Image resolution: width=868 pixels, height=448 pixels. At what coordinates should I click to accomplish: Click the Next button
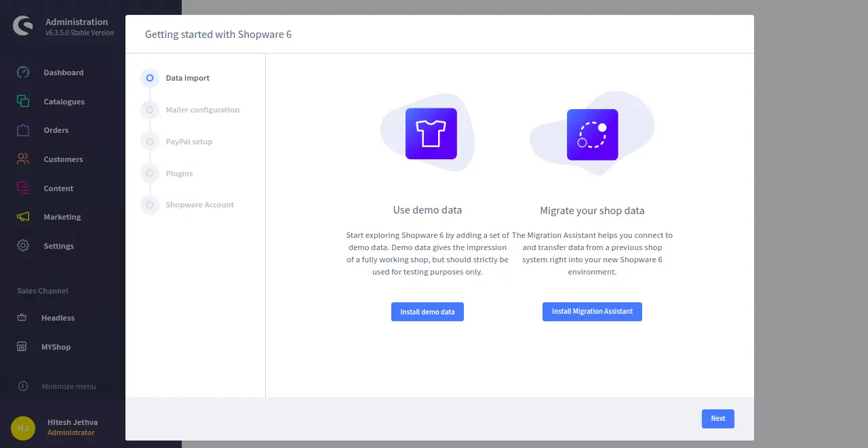click(718, 419)
